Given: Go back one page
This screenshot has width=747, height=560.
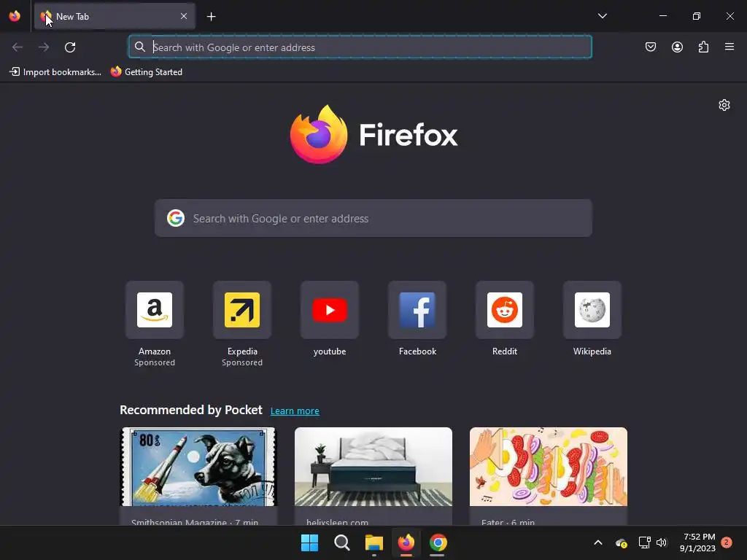Looking at the screenshot, I should (18, 47).
